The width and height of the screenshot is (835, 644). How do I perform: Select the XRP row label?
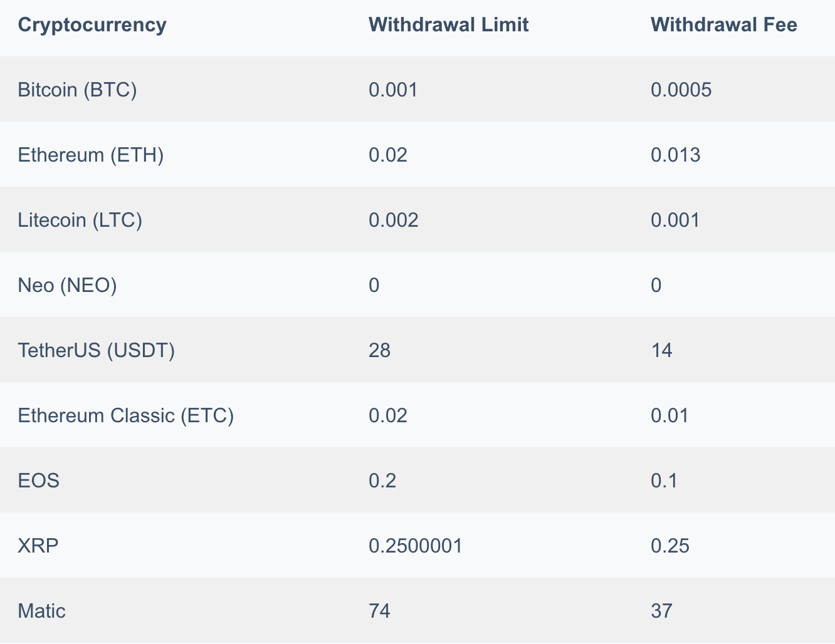tap(38, 546)
